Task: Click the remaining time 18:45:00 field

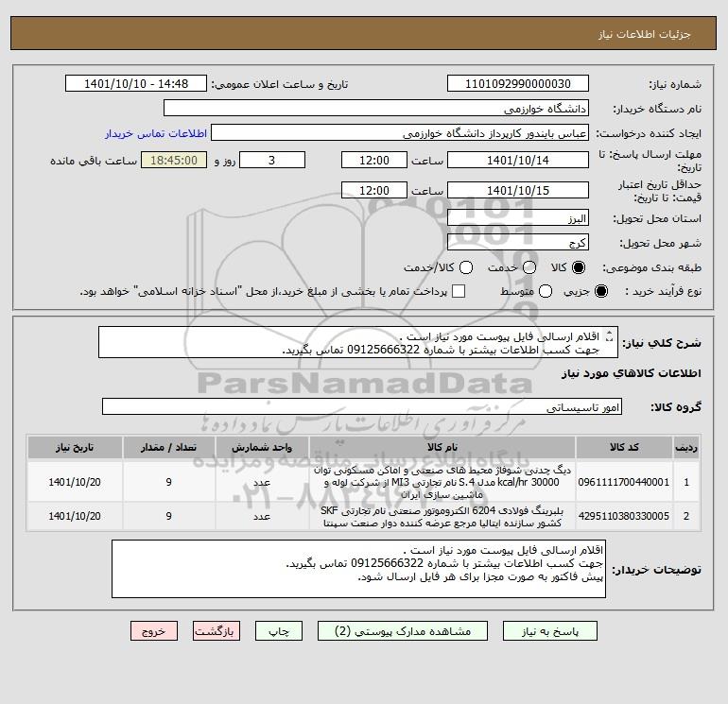Action: pos(174,160)
